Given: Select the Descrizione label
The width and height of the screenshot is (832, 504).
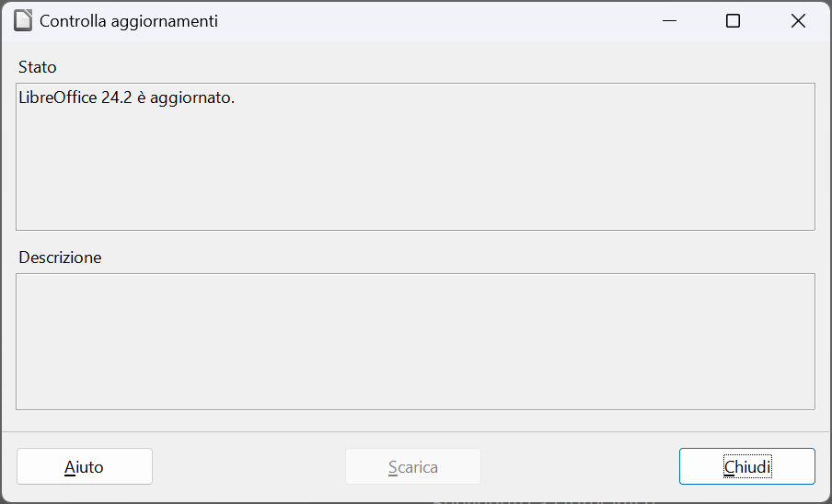Looking at the screenshot, I should pos(60,258).
